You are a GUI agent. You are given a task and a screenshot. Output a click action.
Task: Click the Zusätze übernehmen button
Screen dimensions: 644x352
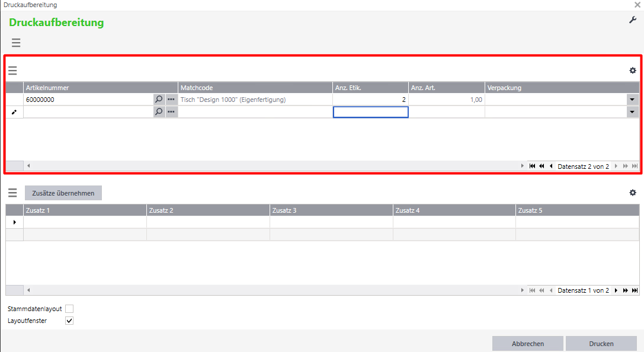63,193
